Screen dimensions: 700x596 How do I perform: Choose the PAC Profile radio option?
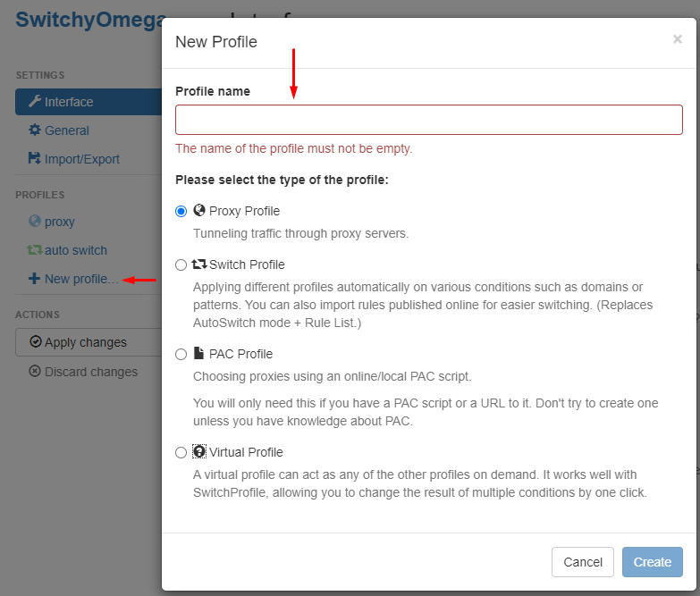(x=181, y=354)
